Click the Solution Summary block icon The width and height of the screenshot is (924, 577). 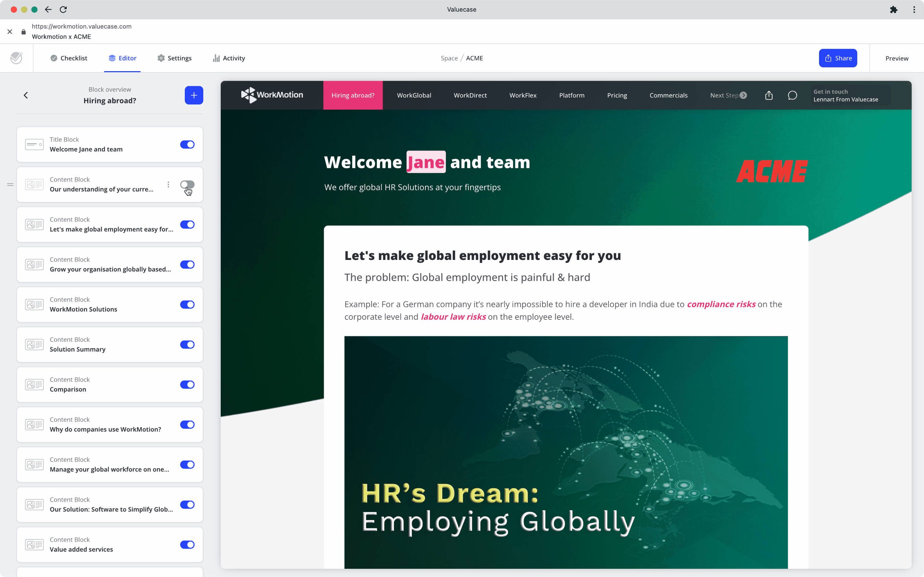34,345
